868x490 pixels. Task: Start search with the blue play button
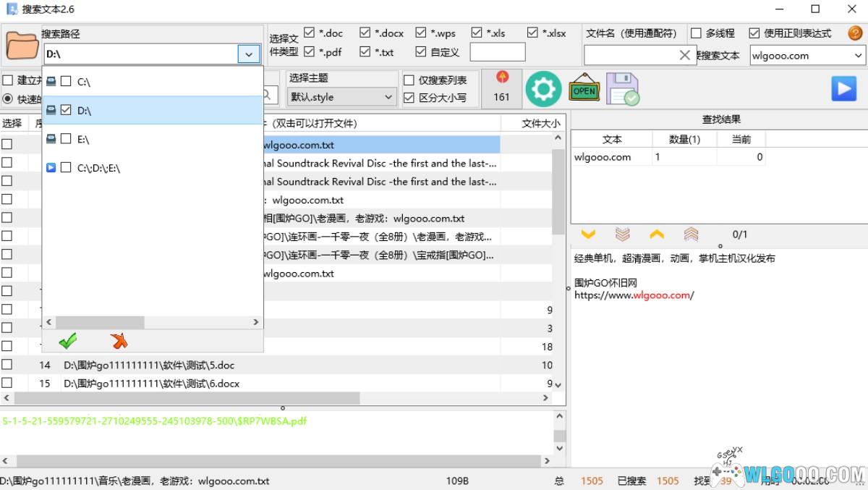click(x=843, y=89)
